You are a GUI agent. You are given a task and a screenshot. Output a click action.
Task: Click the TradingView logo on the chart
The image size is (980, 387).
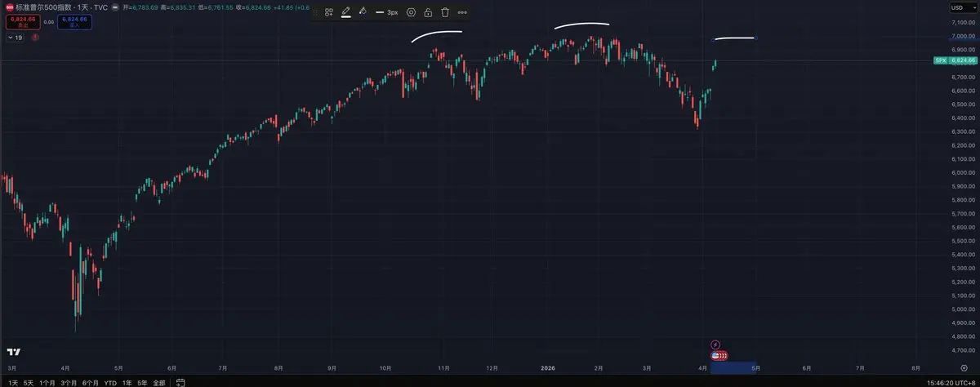coord(14,352)
